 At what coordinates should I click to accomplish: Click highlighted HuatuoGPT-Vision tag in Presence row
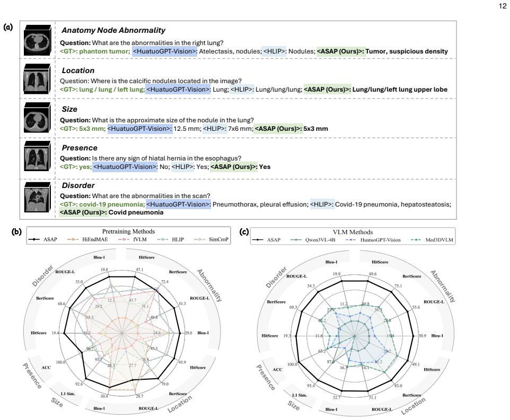pos(125,167)
